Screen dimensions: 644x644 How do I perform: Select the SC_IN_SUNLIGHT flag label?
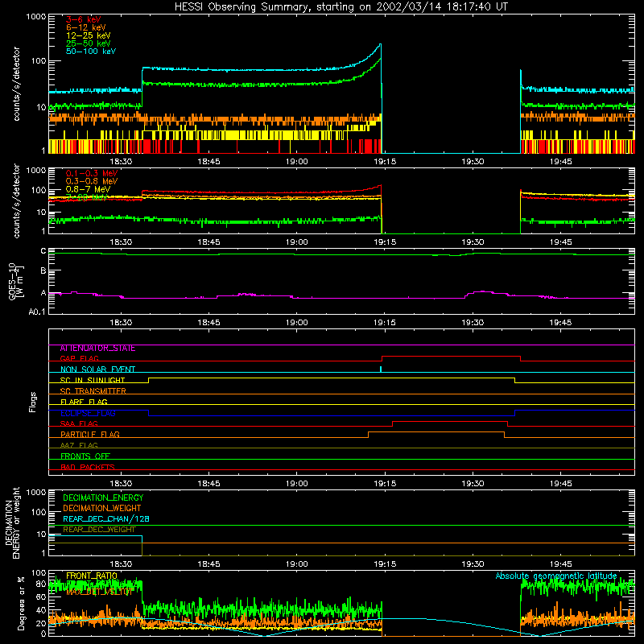click(93, 380)
